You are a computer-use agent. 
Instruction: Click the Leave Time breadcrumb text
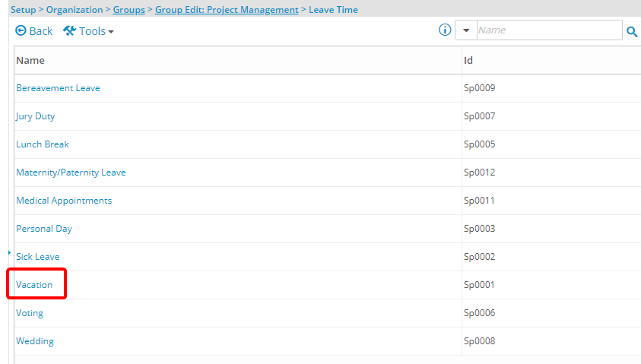(x=333, y=10)
